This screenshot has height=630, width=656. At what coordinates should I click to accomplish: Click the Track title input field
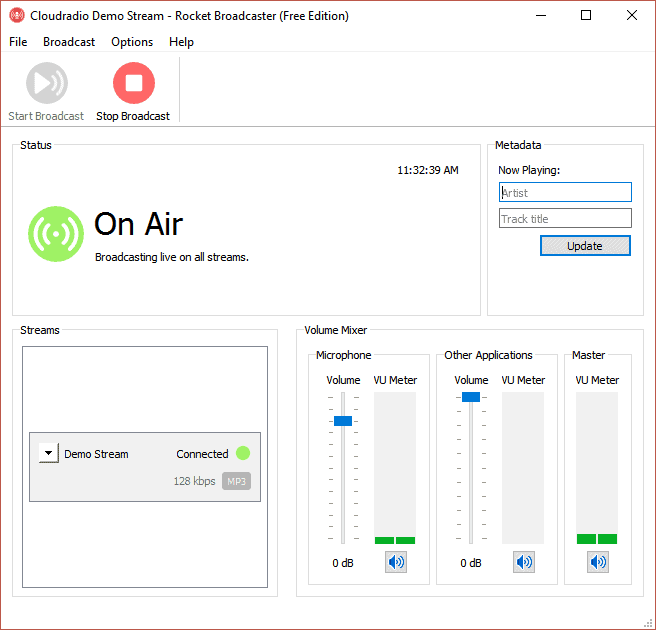(x=565, y=218)
